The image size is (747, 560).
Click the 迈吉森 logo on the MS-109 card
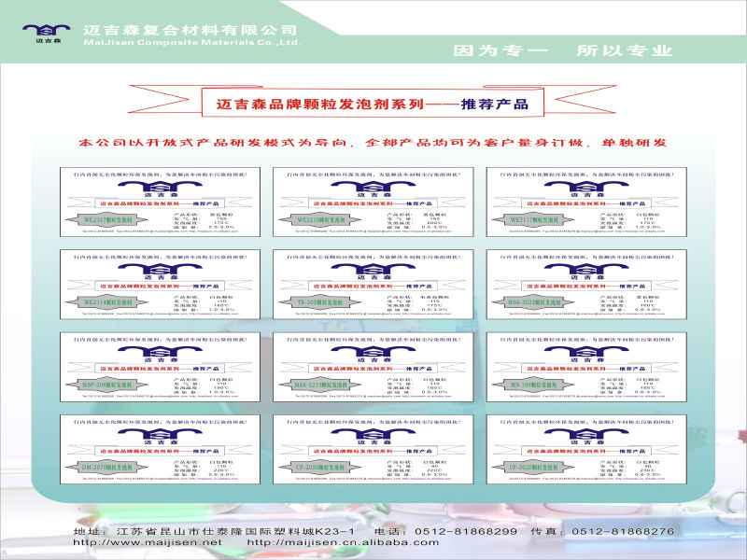click(587, 354)
